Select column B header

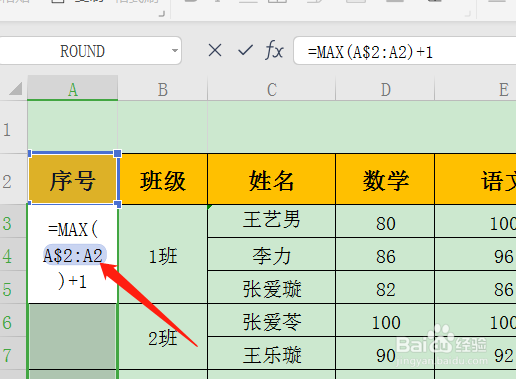pyautogui.click(x=163, y=88)
